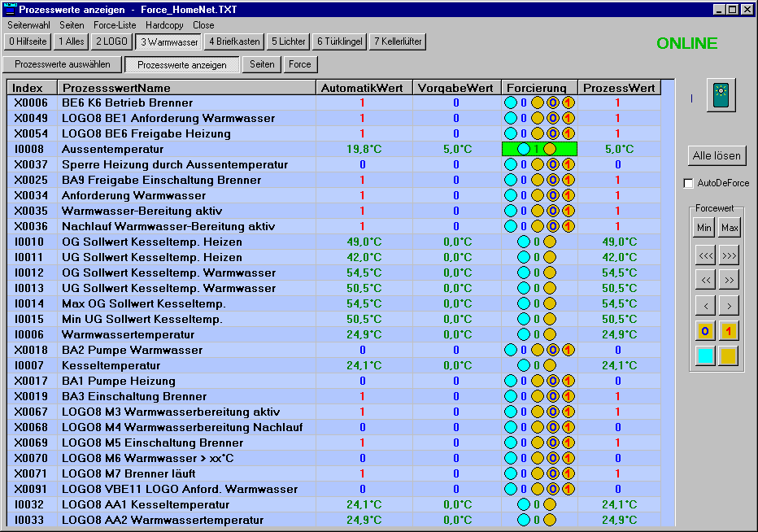
Task: Click the Alle lösen button
Action: 716,155
